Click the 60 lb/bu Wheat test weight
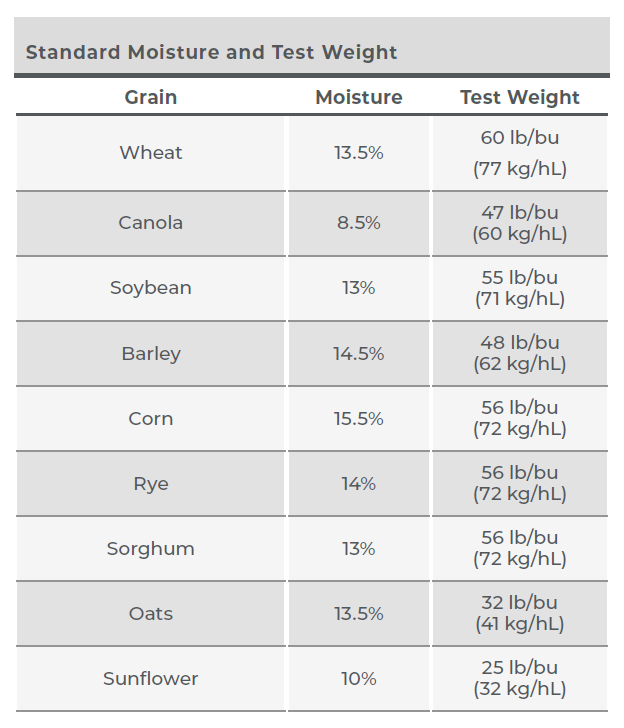 [x=520, y=137]
